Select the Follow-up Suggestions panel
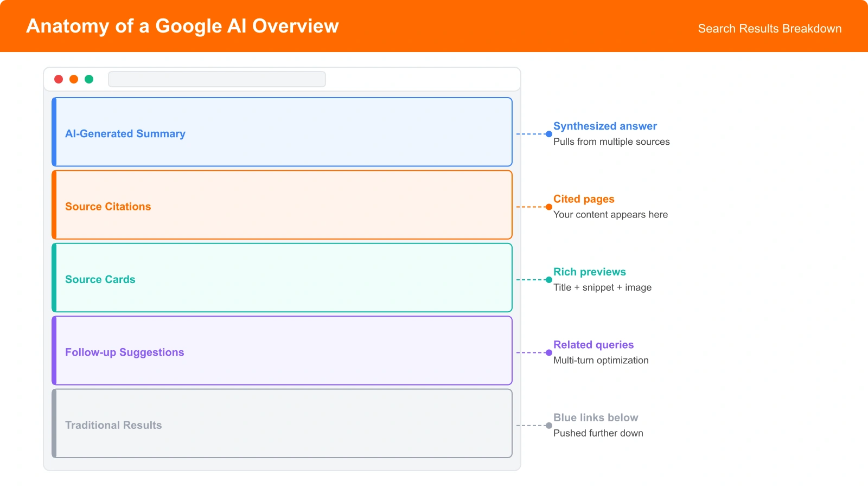This screenshot has width=868, height=488. point(282,350)
